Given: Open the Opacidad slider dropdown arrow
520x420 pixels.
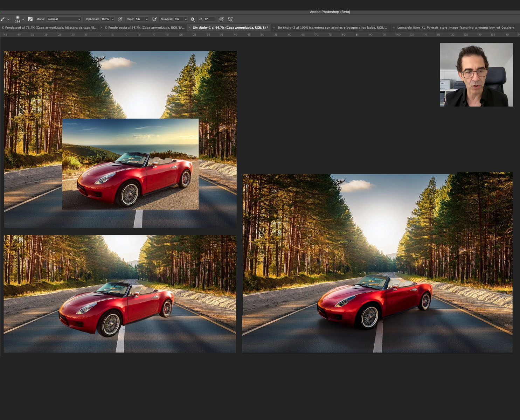Looking at the screenshot, I should click(x=112, y=19).
